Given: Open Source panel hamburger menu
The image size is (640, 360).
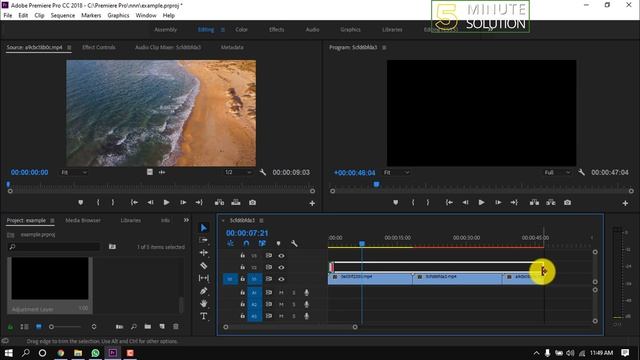Looking at the screenshot, I should (x=69, y=48).
